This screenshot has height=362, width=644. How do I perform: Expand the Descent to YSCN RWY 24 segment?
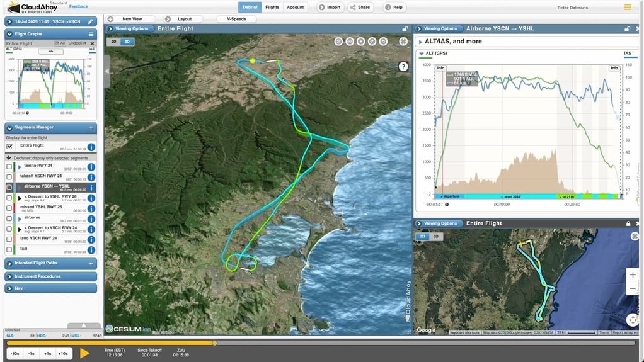(20, 229)
